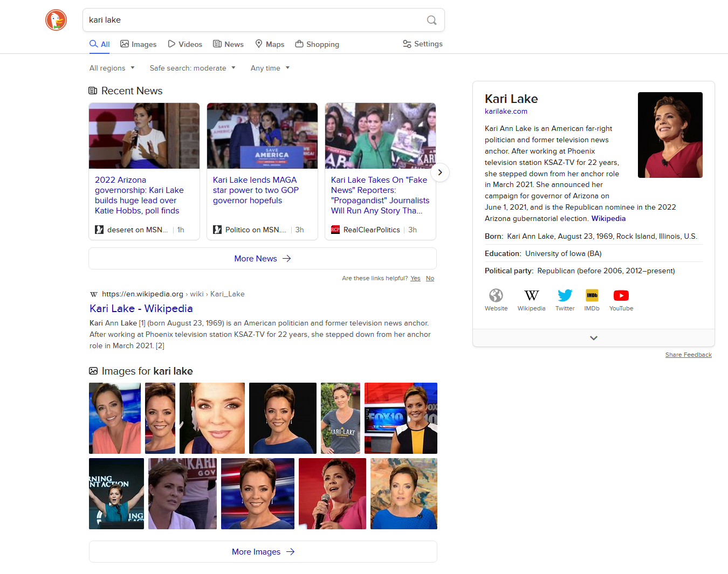The height and width of the screenshot is (574, 728).
Task: Open the Kari Lake - Wikipedia result
Action: pyautogui.click(x=141, y=308)
